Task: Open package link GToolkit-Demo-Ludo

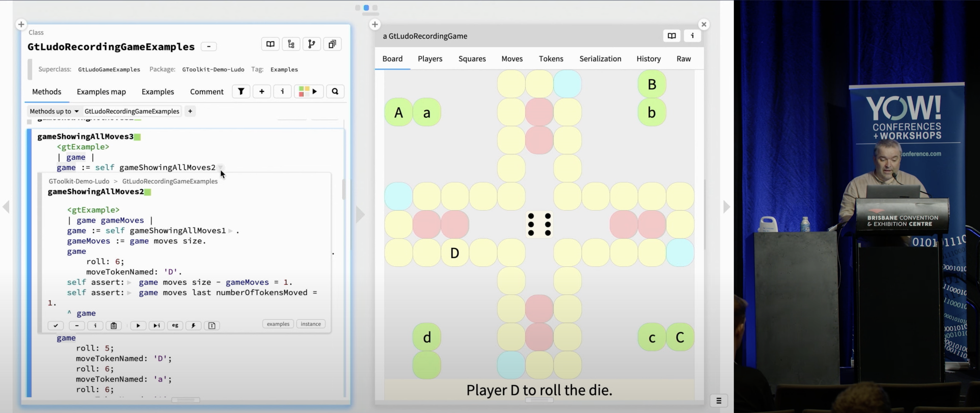Action: pyautogui.click(x=213, y=69)
